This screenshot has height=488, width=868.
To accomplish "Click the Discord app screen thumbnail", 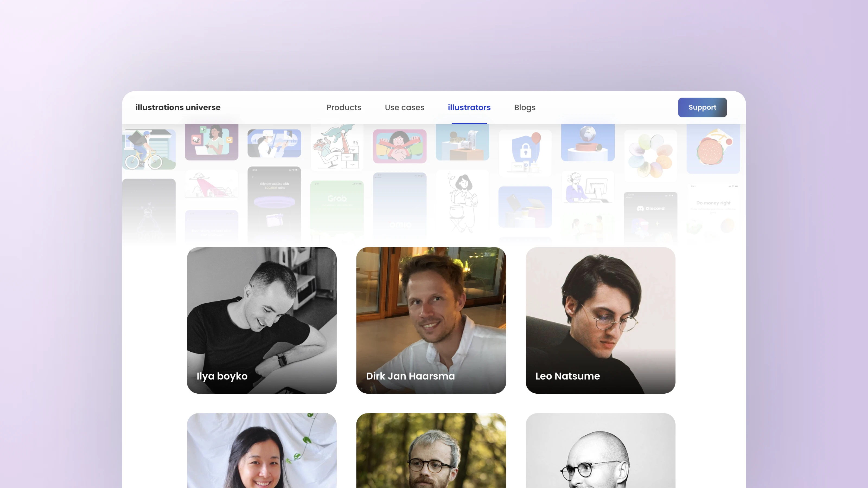I will (x=650, y=217).
